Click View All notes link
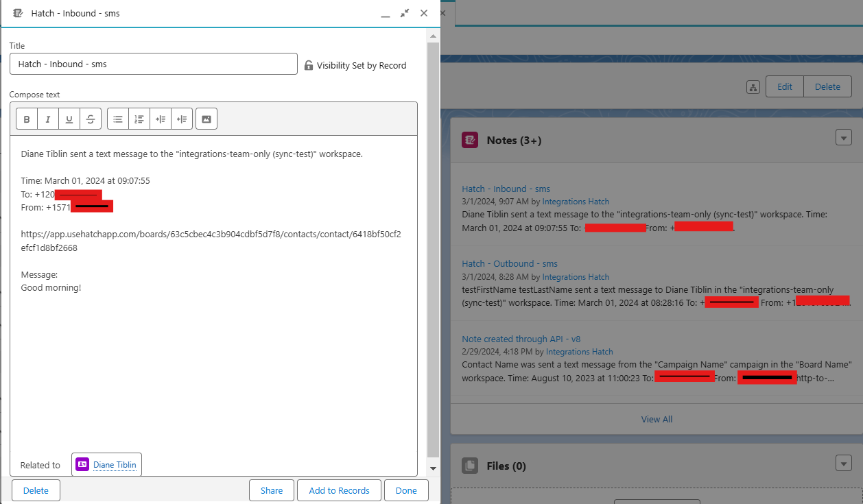The height and width of the screenshot is (504, 863). [x=657, y=420]
